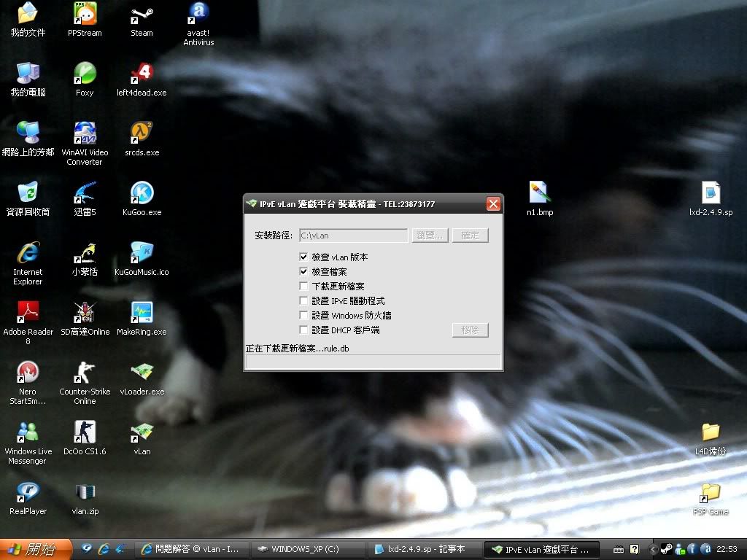Check the 設置 DHCP 客戶端 option

pos(304,330)
